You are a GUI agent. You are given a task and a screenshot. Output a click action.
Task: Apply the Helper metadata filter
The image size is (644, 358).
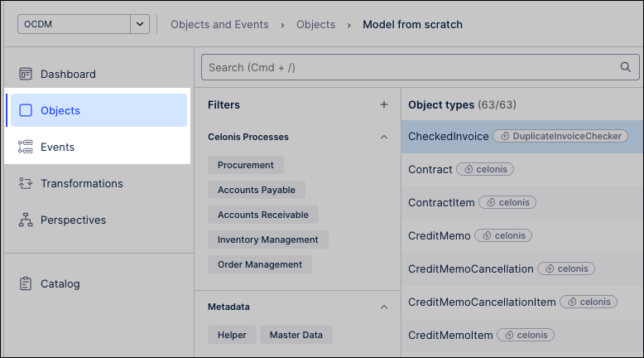pyautogui.click(x=232, y=335)
